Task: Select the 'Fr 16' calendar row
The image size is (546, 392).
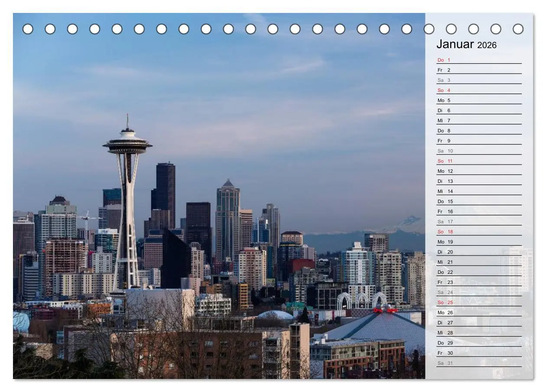Action: 479,211
